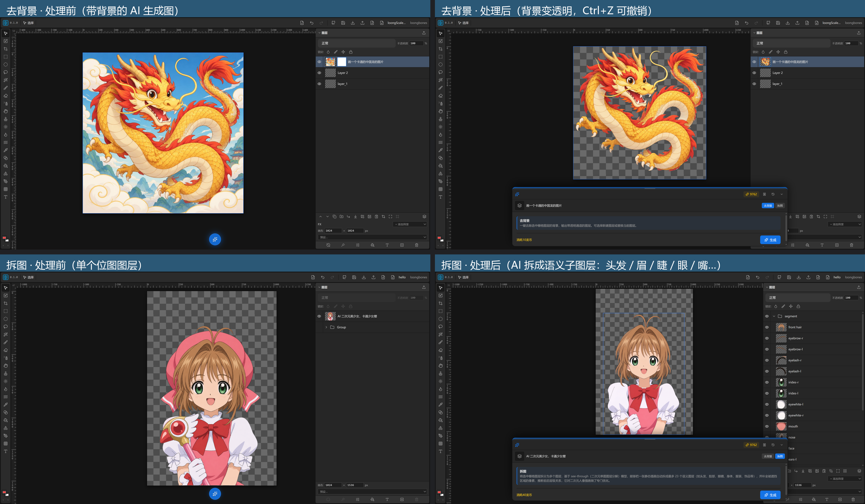Viewport: 865px width, 504px height.
Task: Open the 预设 canvas preset dropdown in the top-left panel
Action: (373, 237)
